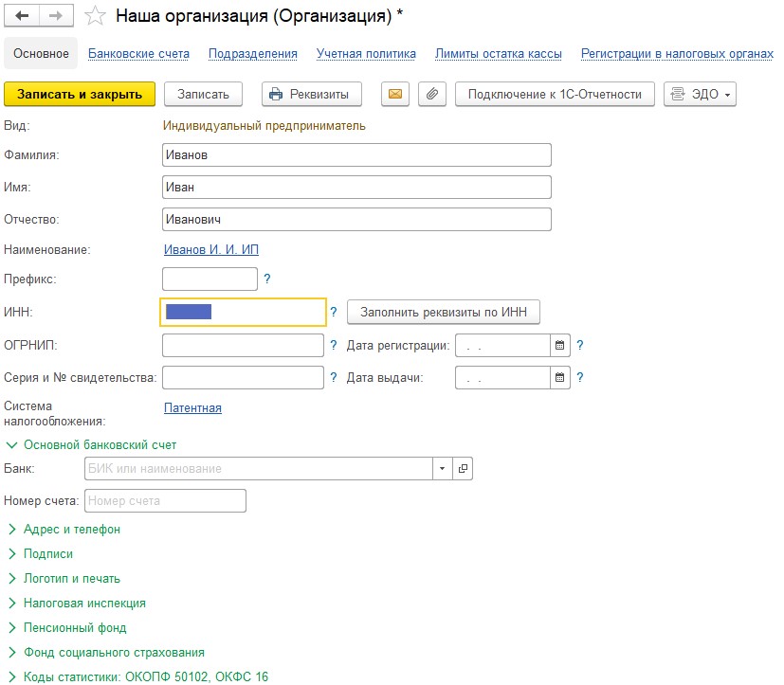Viewport: 784px width, 685px height.
Task: Expand the Адрес и телефон section
Action: (71, 530)
